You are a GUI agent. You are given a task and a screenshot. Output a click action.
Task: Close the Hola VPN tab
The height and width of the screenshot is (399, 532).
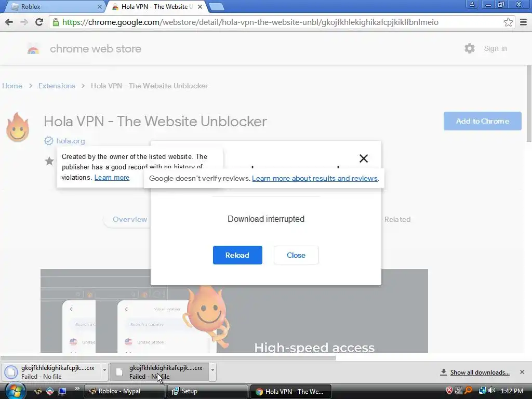(200, 6)
